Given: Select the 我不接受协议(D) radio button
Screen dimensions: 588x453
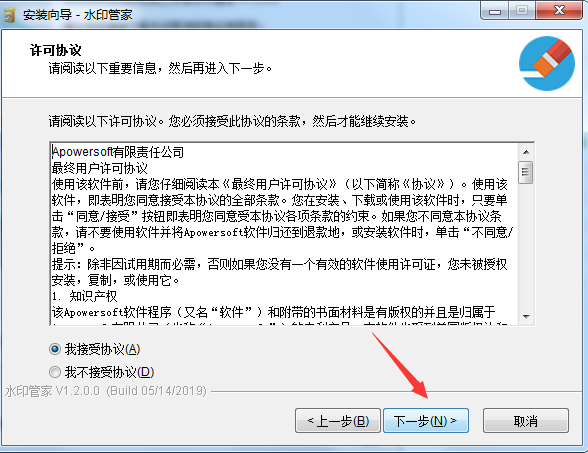Looking at the screenshot, I should tap(55, 372).
